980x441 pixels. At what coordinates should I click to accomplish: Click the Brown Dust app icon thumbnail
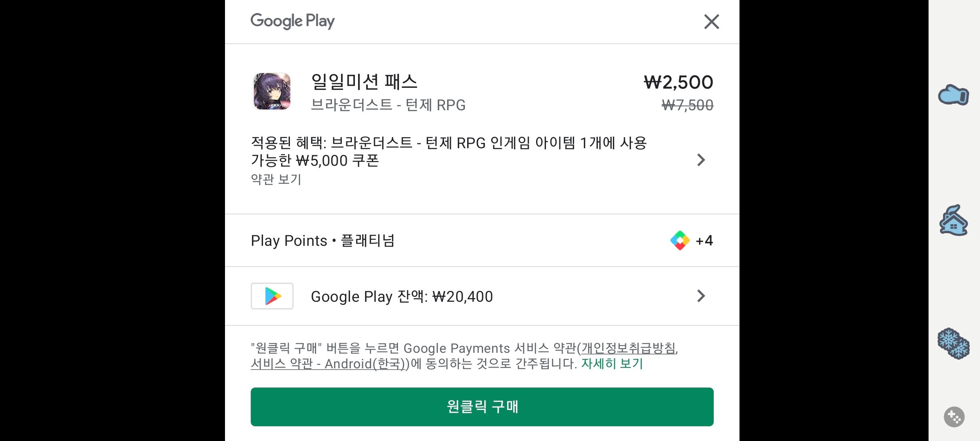click(272, 92)
